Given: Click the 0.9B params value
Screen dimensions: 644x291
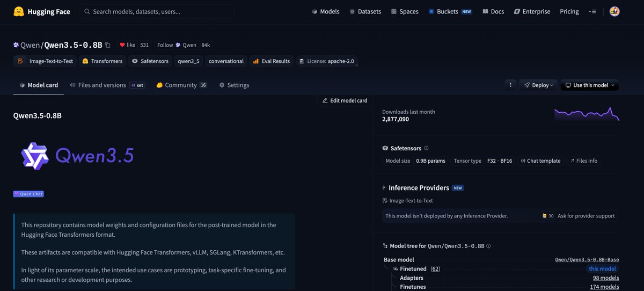Looking at the screenshot, I should 430,161.
